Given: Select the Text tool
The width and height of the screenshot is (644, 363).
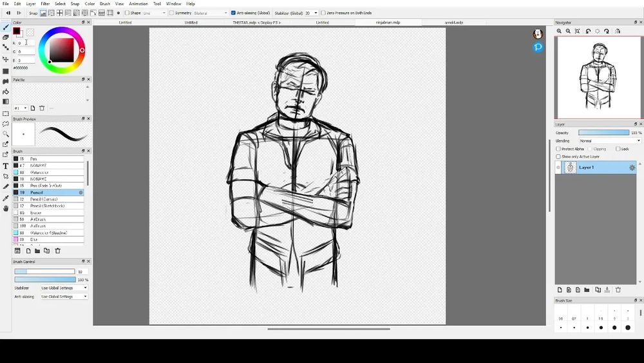Looking at the screenshot, I should [6, 166].
